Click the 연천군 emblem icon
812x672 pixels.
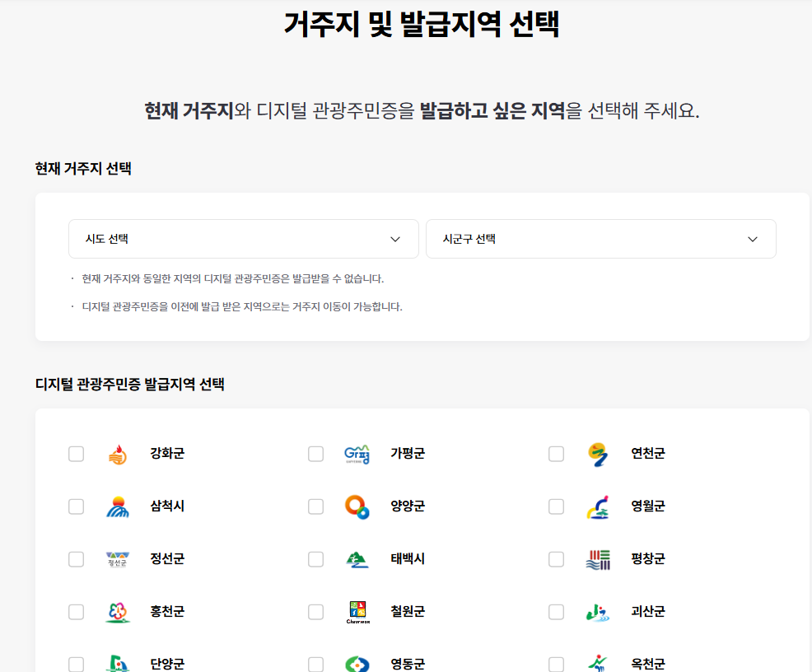pos(598,455)
